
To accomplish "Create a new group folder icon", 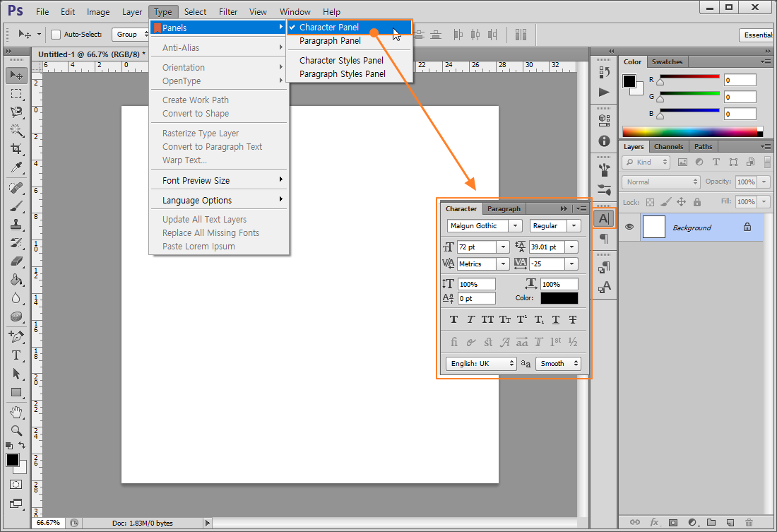I will 711,522.
